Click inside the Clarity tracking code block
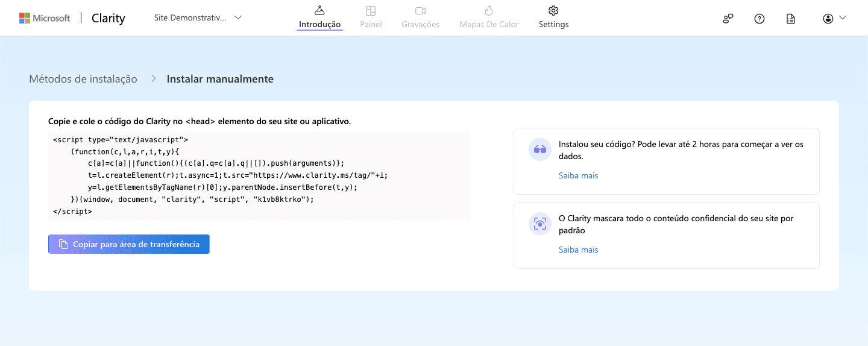The width and height of the screenshot is (868, 346). [259, 175]
